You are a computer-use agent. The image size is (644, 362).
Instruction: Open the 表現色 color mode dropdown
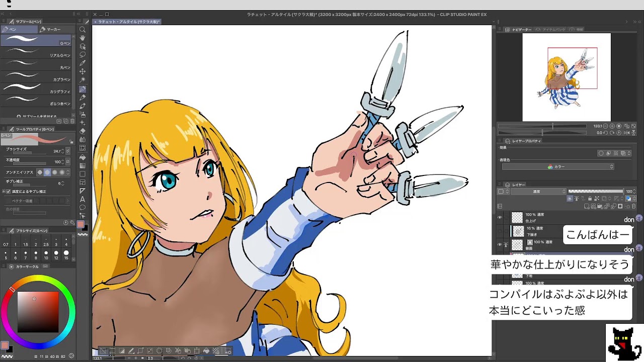558,166
